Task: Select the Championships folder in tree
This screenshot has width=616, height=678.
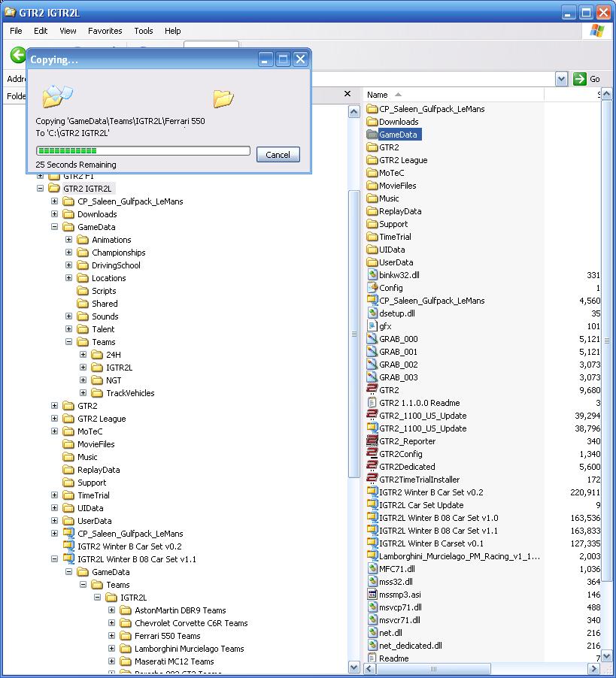Action: 118,253
